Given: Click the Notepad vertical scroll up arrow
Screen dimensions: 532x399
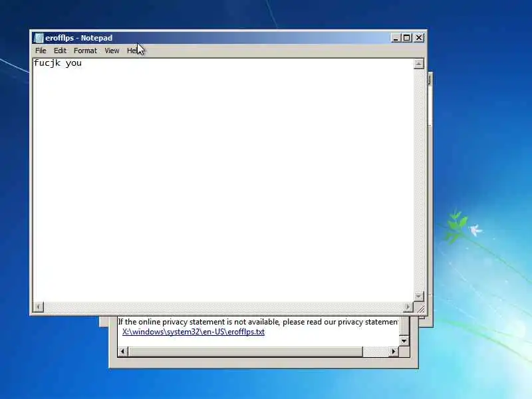Looking at the screenshot, I should (419, 64).
